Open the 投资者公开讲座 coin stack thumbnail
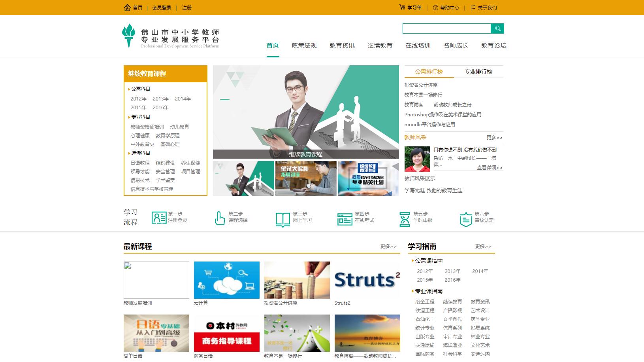This screenshot has height=362, width=644. 297,280
